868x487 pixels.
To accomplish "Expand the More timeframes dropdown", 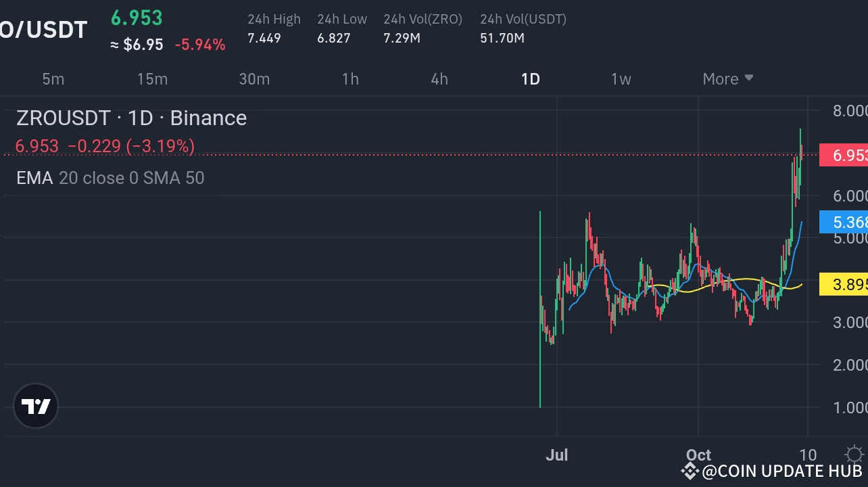I will click(727, 79).
